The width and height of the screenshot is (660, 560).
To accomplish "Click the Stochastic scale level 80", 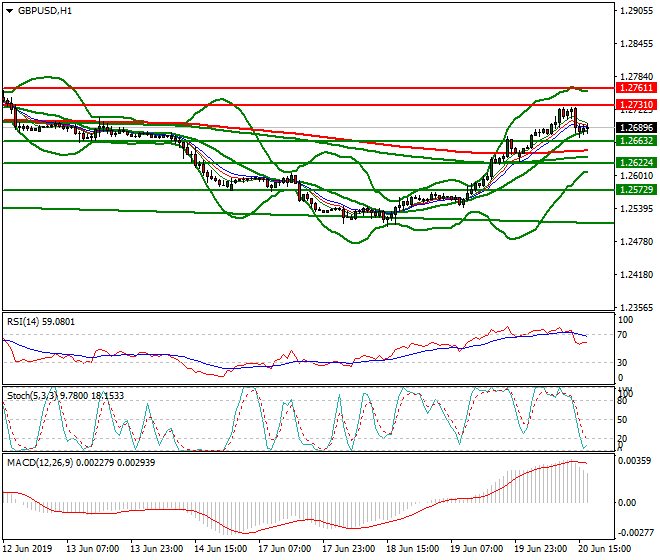I will click(x=622, y=401).
